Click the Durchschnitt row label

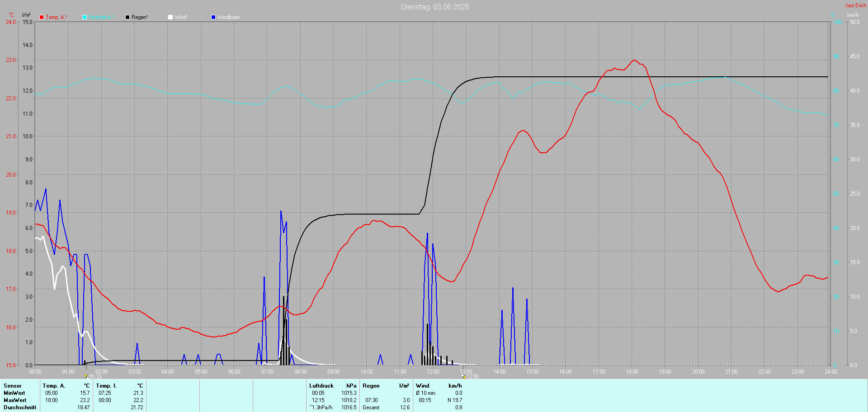click(x=20, y=407)
